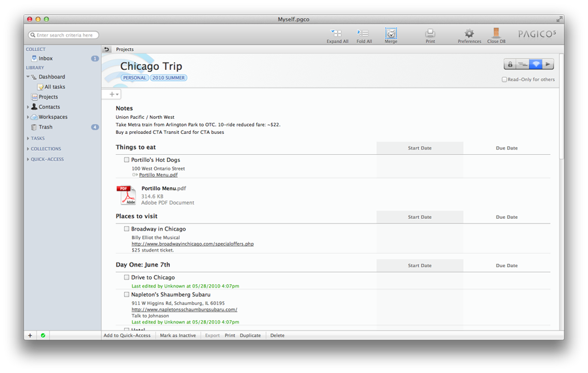Click Due Date header in Places to visit
The height and width of the screenshot is (373, 588).
coord(506,217)
